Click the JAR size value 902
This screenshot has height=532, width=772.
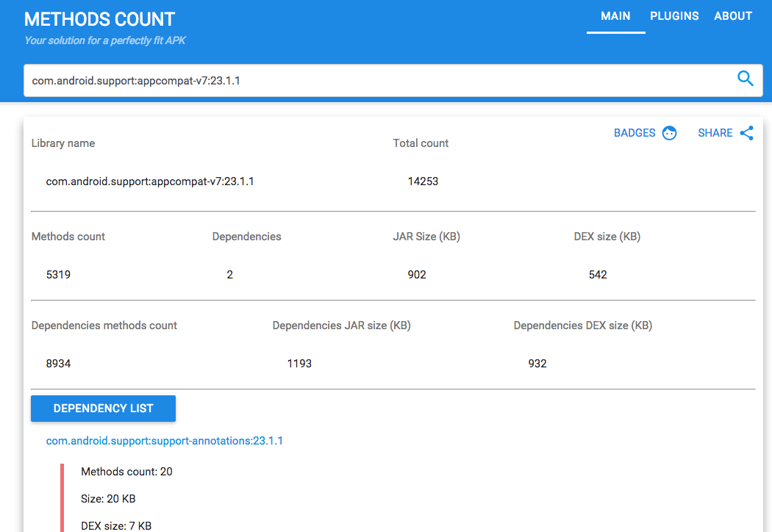pos(417,275)
